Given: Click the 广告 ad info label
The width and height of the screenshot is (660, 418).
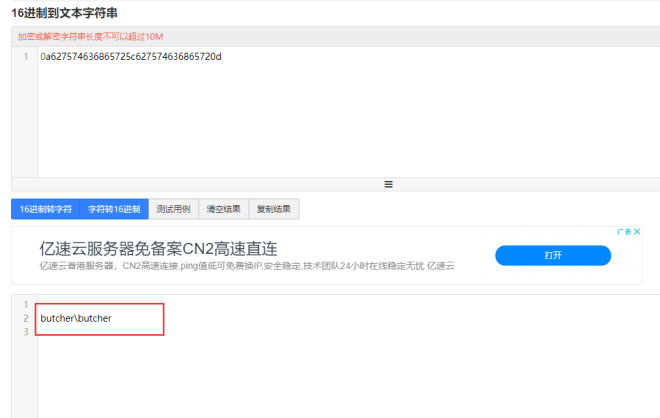Looking at the screenshot, I should (x=624, y=231).
